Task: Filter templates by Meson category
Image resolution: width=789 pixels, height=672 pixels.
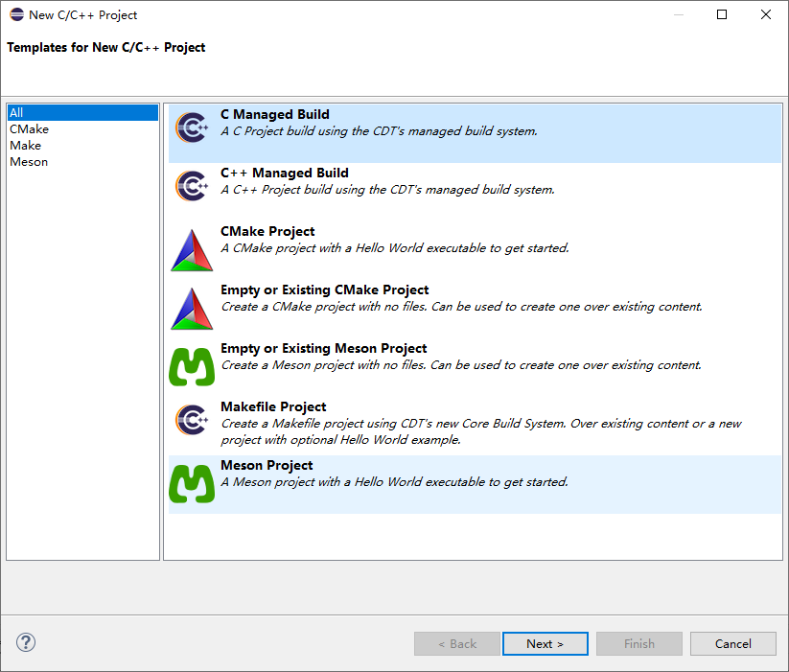Action: [83, 162]
